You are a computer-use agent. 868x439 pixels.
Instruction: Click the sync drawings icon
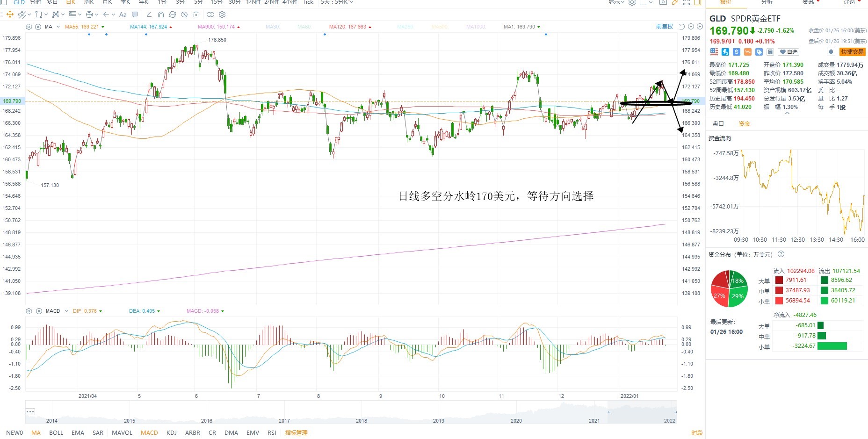tap(173, 14)
